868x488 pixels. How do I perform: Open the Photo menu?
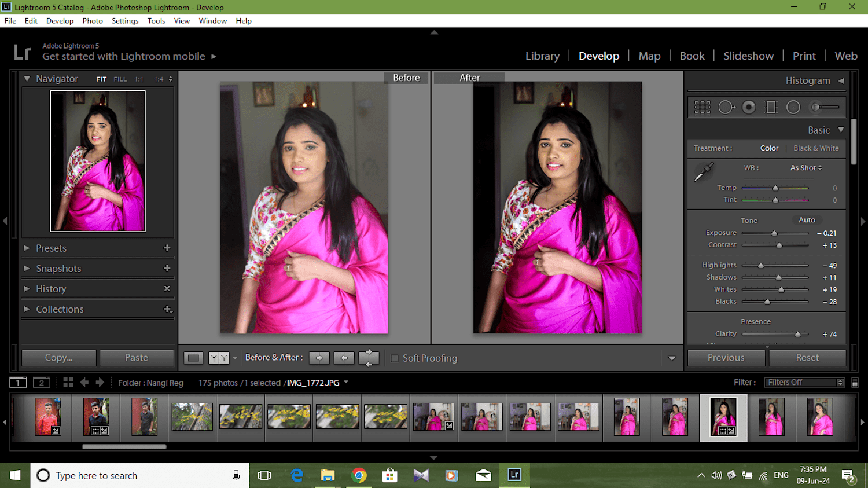click(93, 21)
